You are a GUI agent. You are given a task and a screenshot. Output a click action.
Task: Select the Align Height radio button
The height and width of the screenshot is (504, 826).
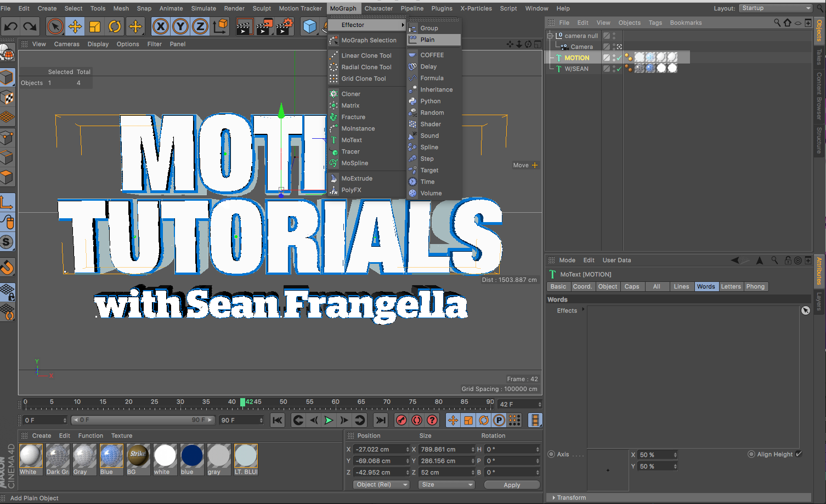pos(751,454)
